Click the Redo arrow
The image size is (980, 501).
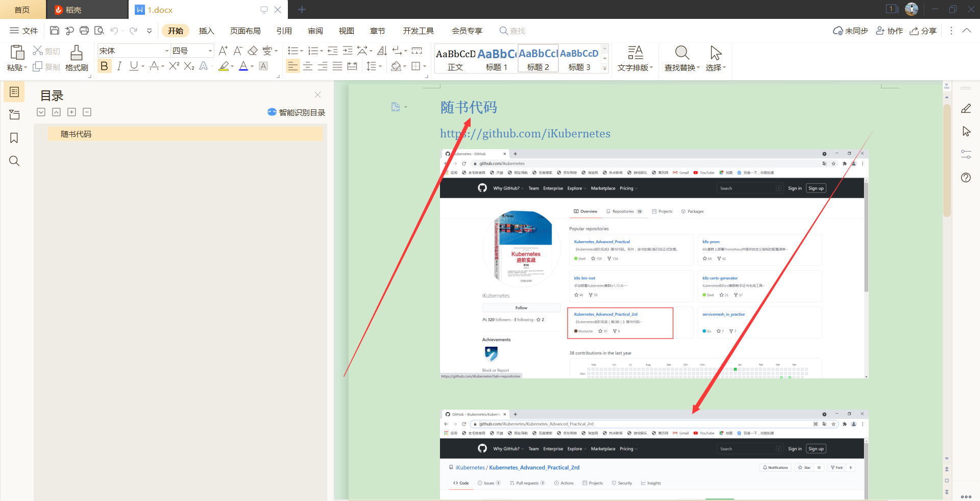coord(133,31)
